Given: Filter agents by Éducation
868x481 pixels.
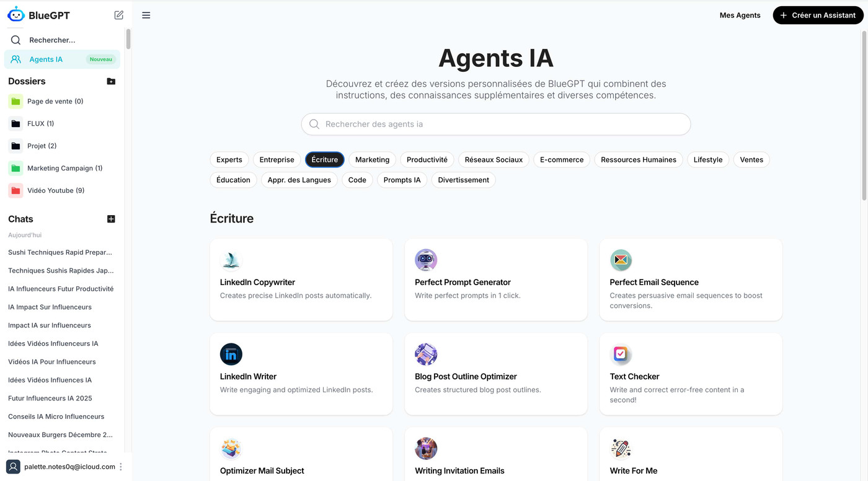Looking at the screenshot, I should click(x=233, y=180).
